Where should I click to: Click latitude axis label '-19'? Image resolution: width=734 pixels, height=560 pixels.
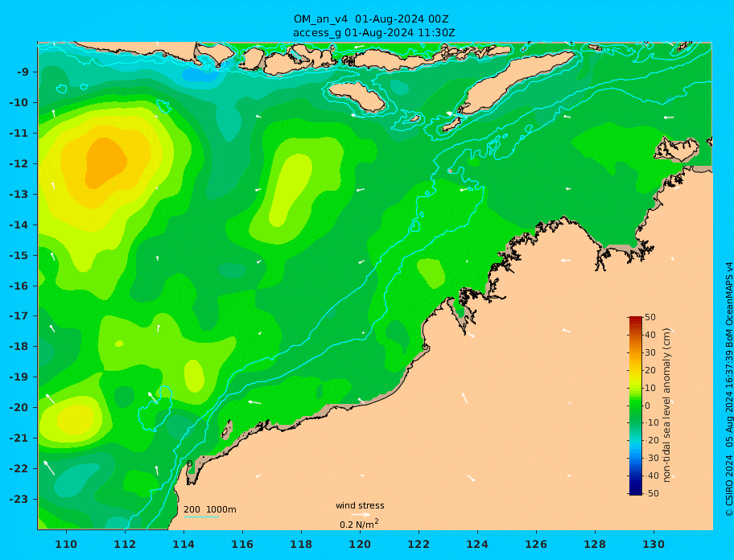19,377
